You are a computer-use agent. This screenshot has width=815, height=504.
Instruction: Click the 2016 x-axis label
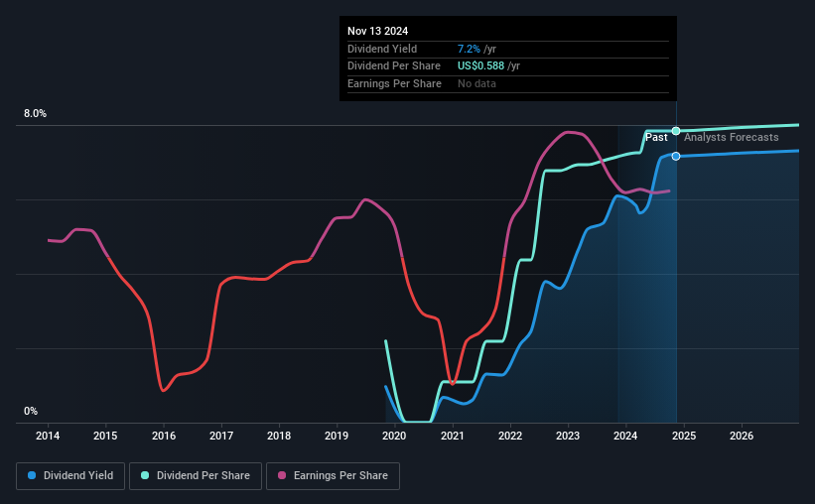(x=164, y=436)
